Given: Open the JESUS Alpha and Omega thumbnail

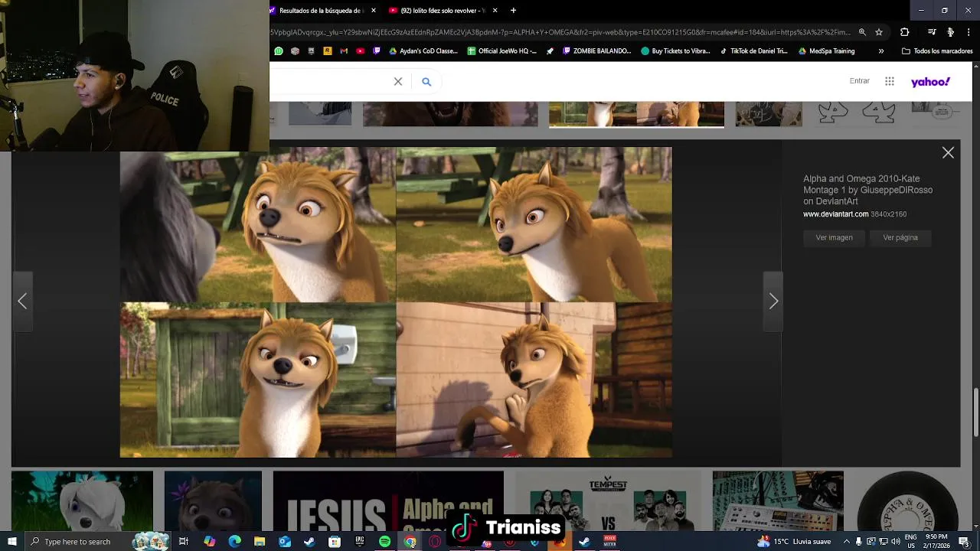Looking at the screenshot, I should (x=388, y=501).
